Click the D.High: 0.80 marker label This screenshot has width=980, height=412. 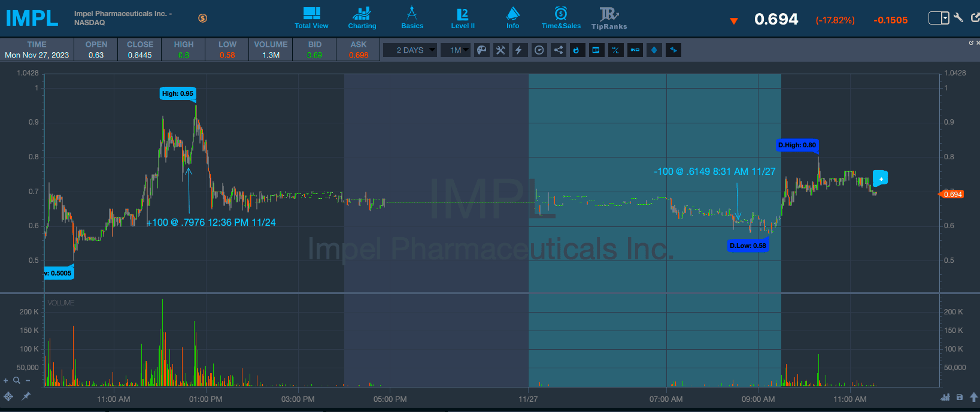[x=797, y=145]
